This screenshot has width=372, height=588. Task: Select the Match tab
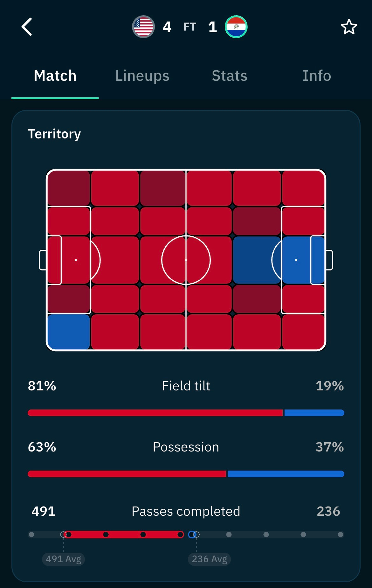pyautogui.click(x=55, y=76)
